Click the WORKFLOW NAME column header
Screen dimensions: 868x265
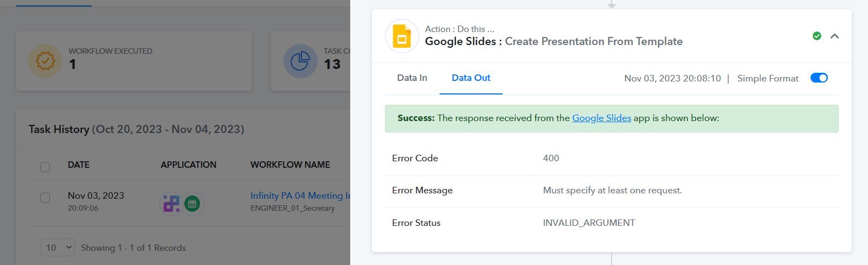[x=290, y=165]
